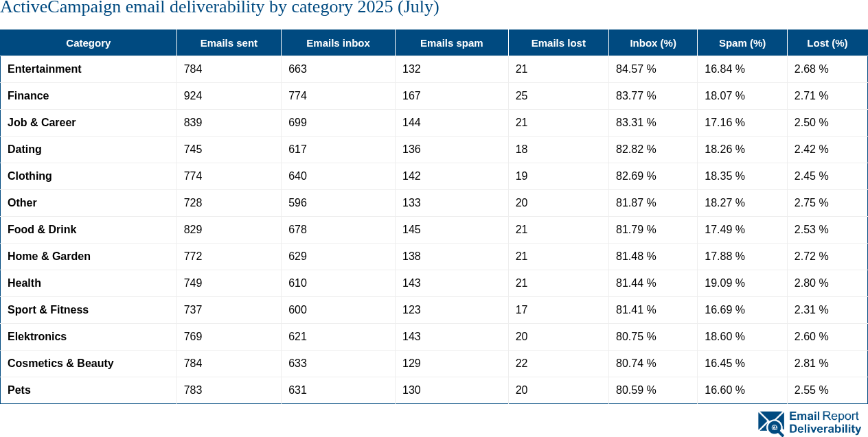Image resolution: width=868 pixels, height=437 pixels.
Task: Click the 663 emails inbox value for Entertainment
Action: 297,69
